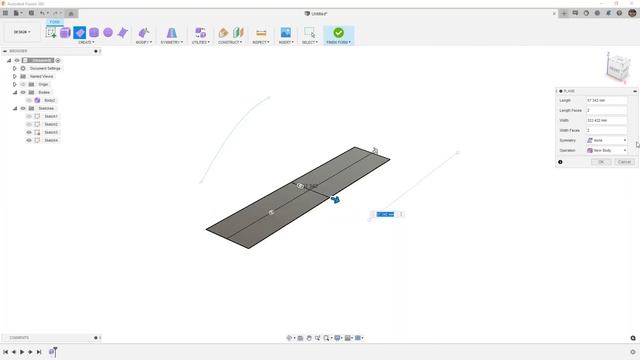Click the Help question mark icon
The image size is (640, 360).
(619, 13)
